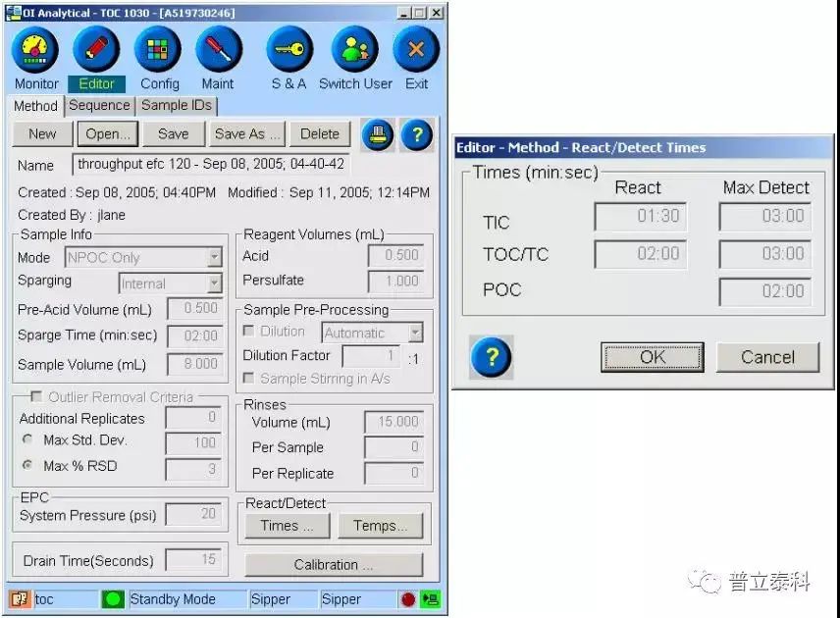Select the Max % RSD radio button
This screenshot has height=618, width=840.
point(27,464)
